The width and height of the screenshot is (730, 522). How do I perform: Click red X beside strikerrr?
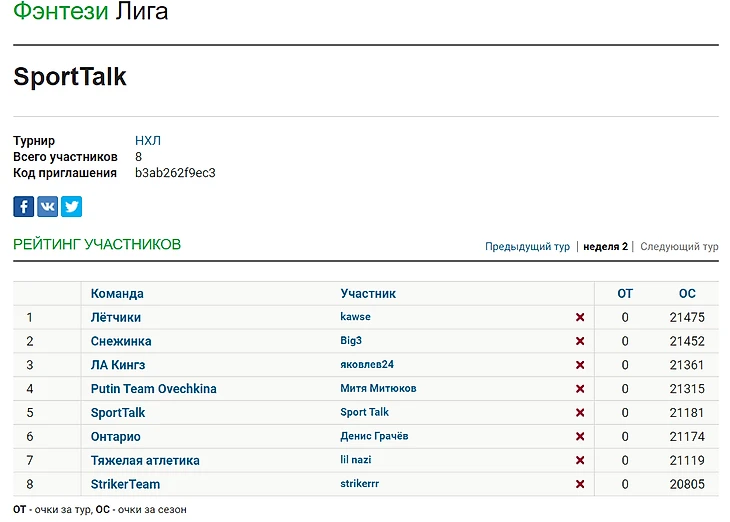coord(580,485)
